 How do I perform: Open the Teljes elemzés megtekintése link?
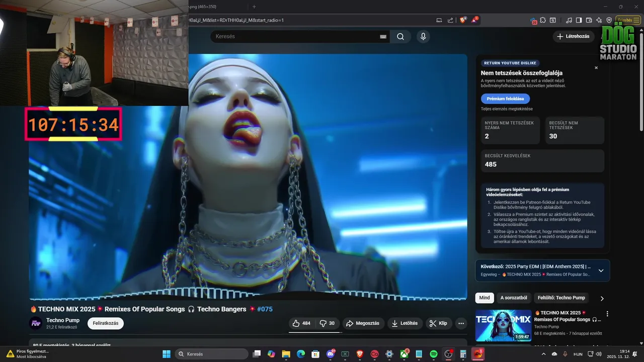[507, 109]
